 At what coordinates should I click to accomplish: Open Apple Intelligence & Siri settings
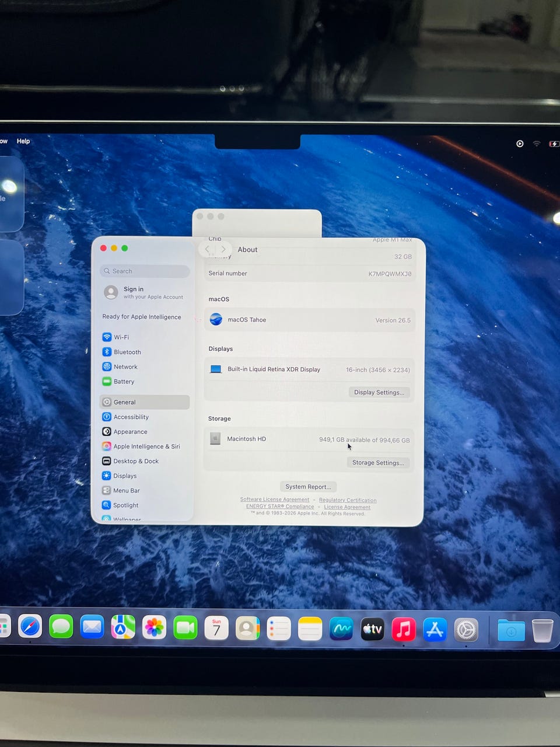[145, 446]
